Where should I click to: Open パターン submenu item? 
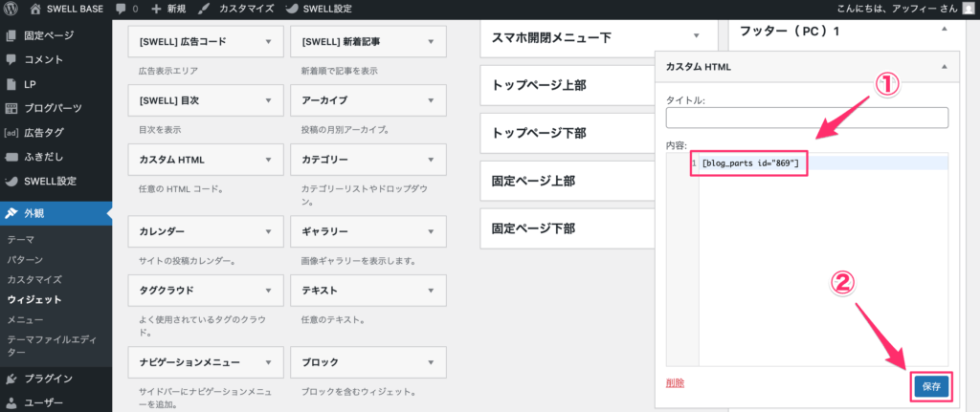click(x=25, y=259)
